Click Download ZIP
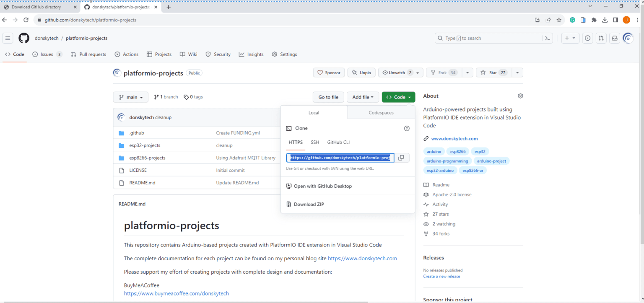The width and height of the screenshot is (644, 303). [309, 204]
